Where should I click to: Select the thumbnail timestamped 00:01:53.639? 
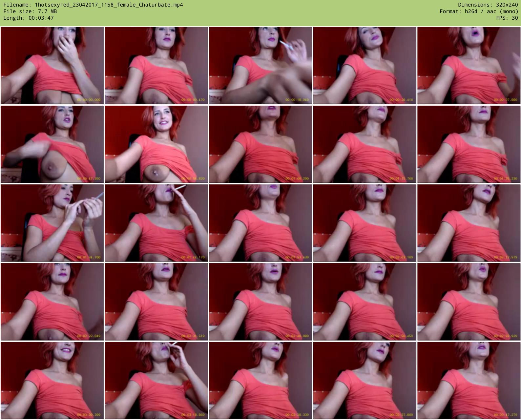260,223
